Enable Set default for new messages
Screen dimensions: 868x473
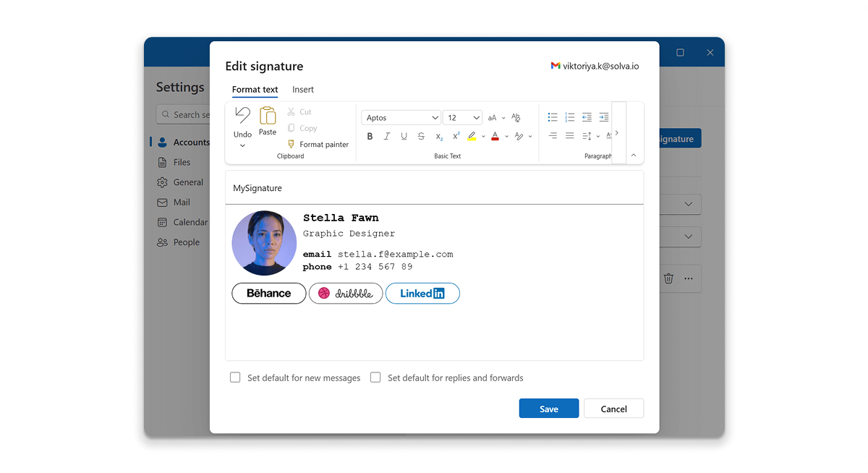pos(235,378)
